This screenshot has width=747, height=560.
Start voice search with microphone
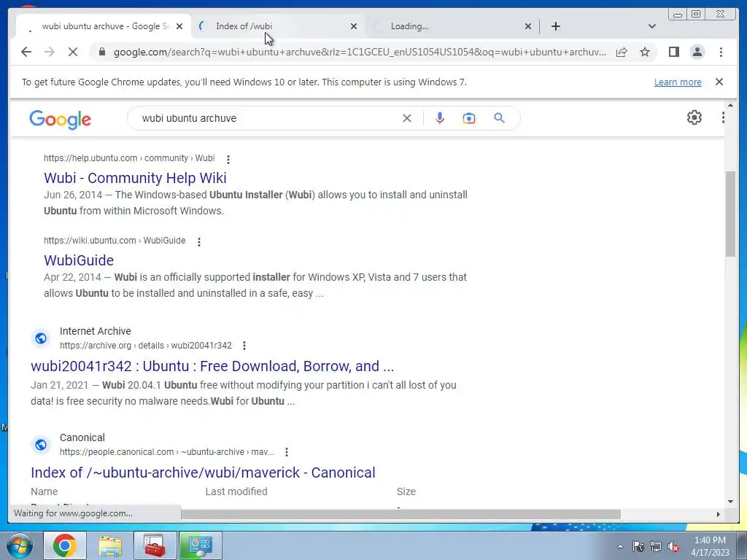click(440, 118)
